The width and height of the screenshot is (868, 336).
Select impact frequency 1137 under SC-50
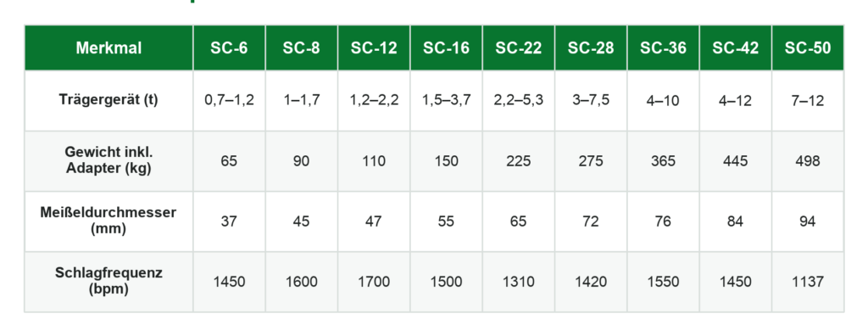(808, 282)
